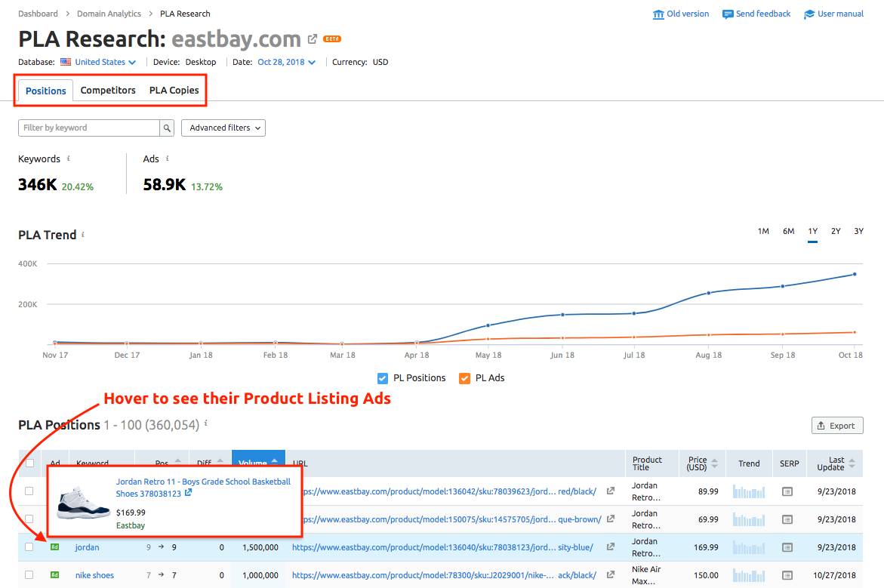This screenshot has width=884, height=588.
Task: Click the Keywords info icon
Action: tap(69, 159)
